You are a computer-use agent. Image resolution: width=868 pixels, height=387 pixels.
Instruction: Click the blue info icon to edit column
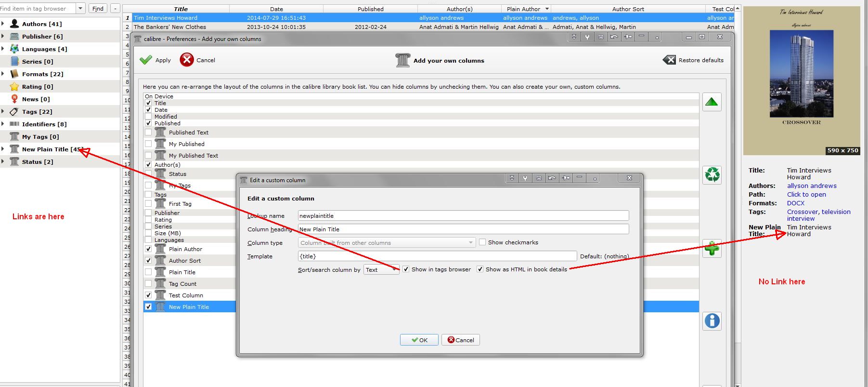pos(712,321)
